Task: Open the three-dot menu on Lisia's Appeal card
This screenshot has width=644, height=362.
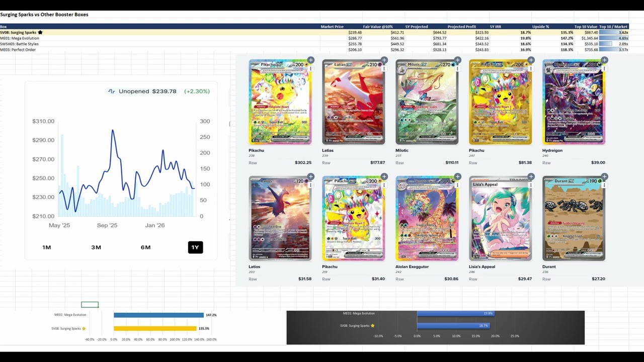Action: 531,185
